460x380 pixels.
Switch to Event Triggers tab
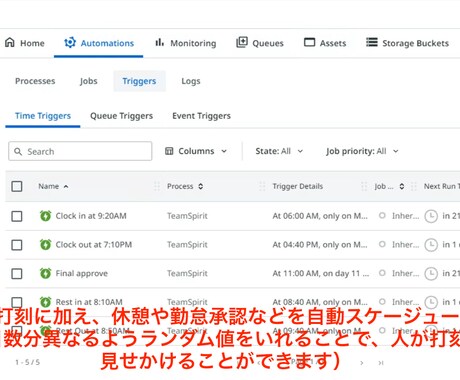click(x=201, y=116)
